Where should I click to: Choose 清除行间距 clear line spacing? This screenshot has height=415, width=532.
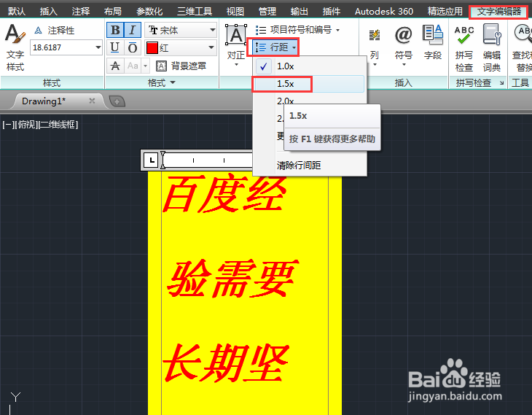tap(299, 166)
